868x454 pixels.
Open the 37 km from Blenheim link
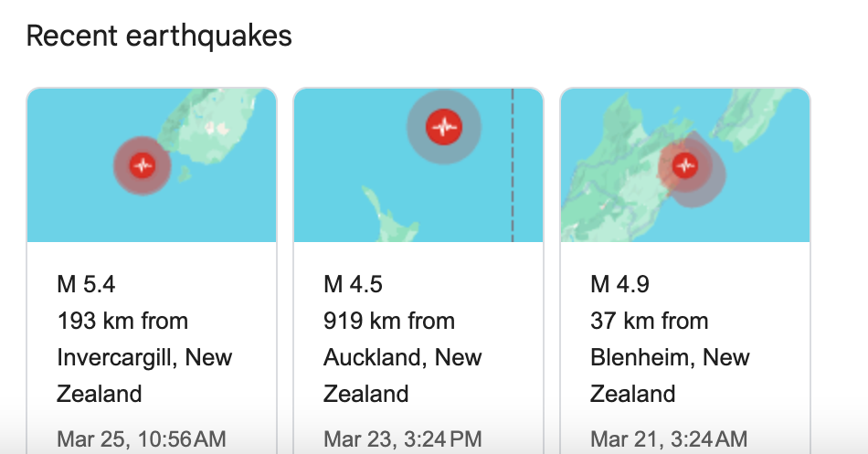point(670,357)
